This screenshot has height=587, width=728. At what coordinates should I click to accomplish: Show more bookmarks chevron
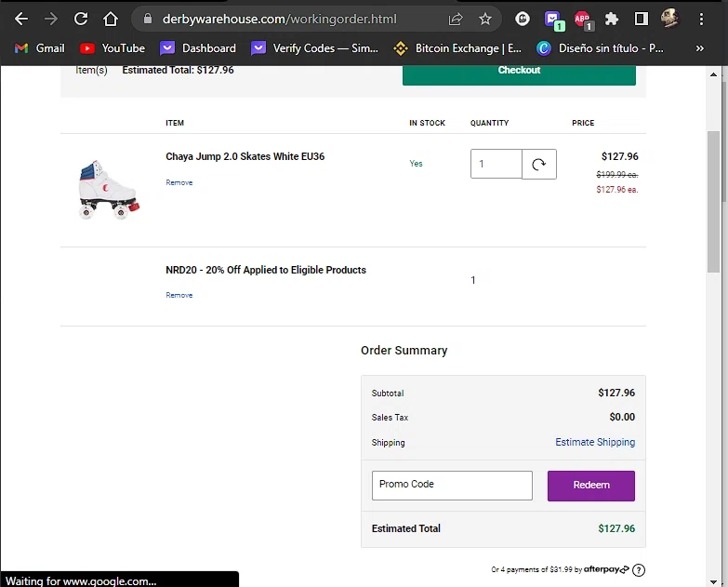point(700,48)
